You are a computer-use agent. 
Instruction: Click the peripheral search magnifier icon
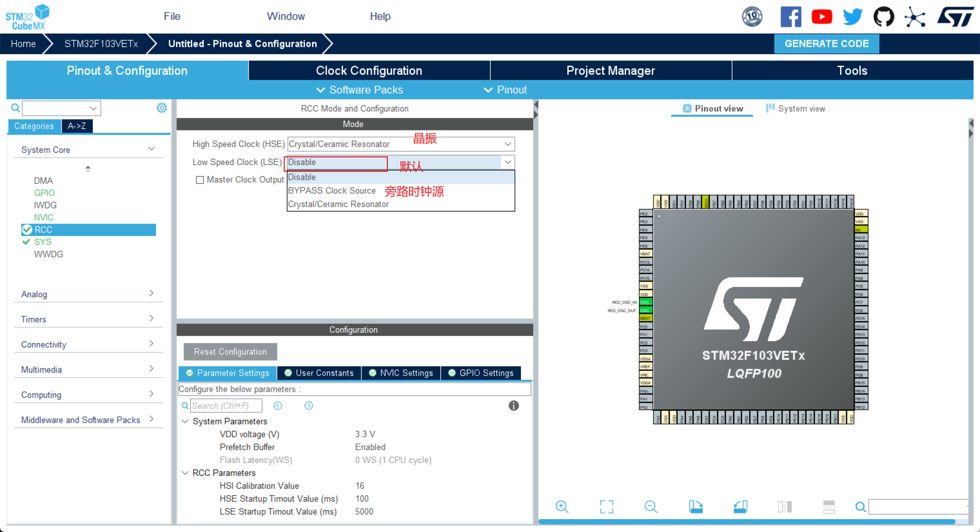[15, 108]
